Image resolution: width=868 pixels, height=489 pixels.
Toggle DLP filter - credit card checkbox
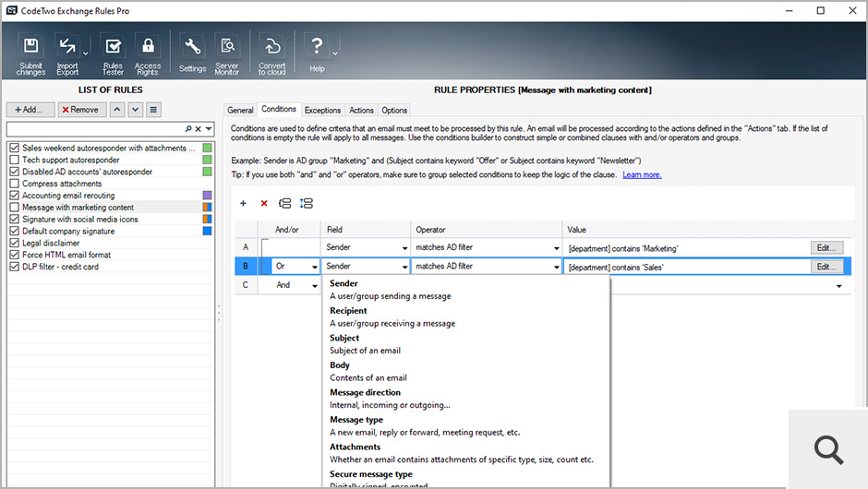[15, 267]
